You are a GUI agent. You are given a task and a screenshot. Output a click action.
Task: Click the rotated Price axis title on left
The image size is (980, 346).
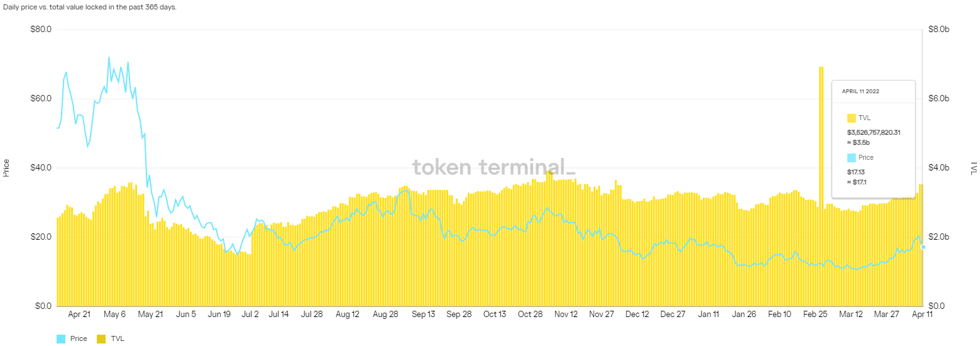6,168
